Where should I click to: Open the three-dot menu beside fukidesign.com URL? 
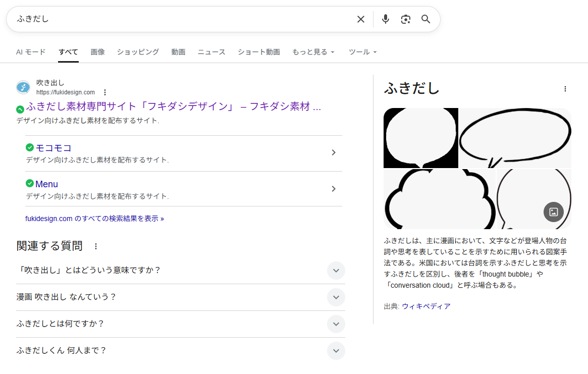point(105,92)
